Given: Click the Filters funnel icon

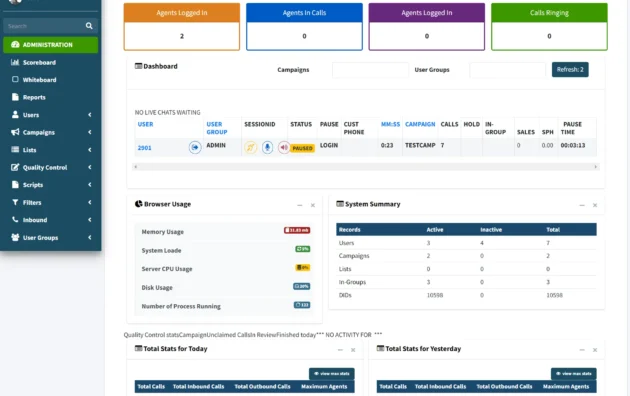Looking at the screenshot, I should click(15, 202).
